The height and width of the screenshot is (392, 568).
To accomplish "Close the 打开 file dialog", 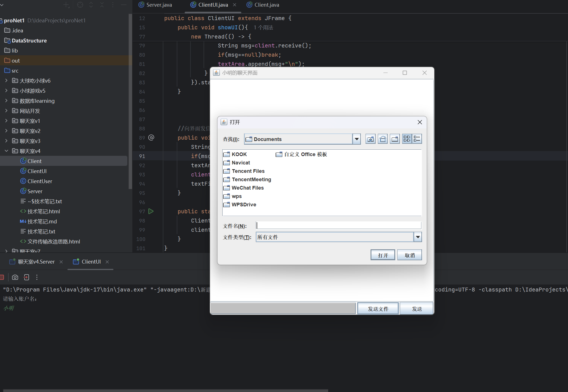I will (x=419, y=122).
